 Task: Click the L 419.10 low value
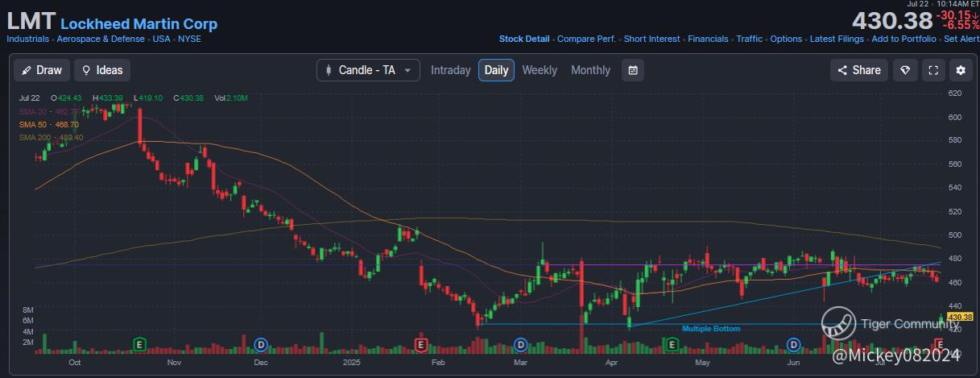point(149,98)
